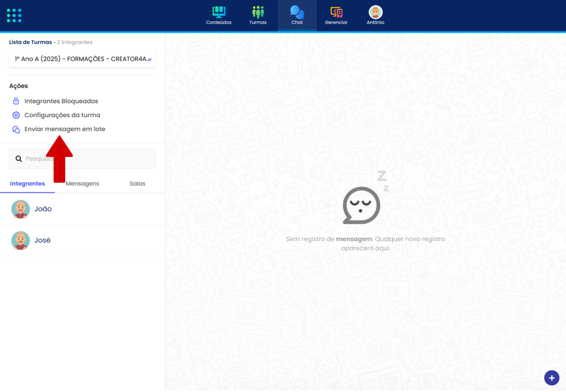This screenshot has width=566, height=392.
Task: Switch to the Integrantes tab
Action: pyautogui.click(x=27, y=184)
